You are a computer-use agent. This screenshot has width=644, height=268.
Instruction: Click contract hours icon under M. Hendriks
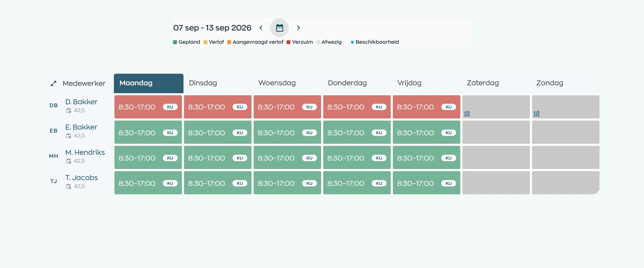[x=68, y=161]
